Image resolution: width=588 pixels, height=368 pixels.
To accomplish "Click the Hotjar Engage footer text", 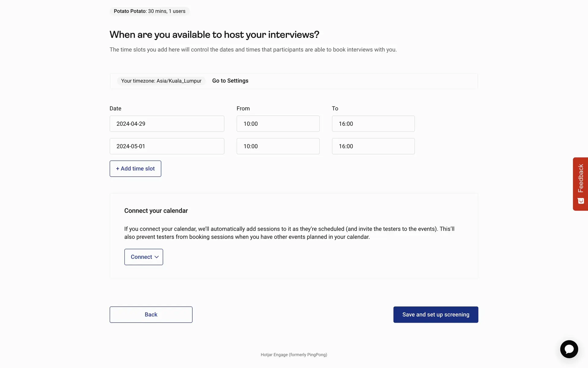I will pyautogui.click(x=294, y=355).
